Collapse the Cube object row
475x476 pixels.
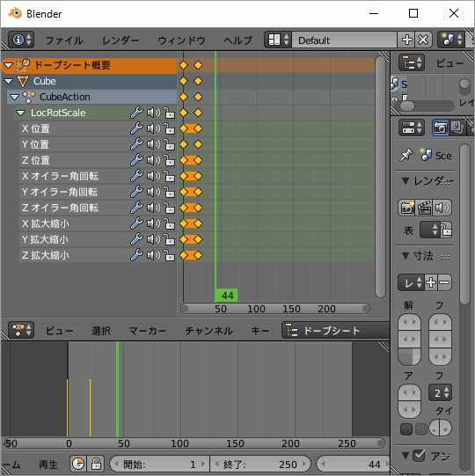[x=8, y=81]
